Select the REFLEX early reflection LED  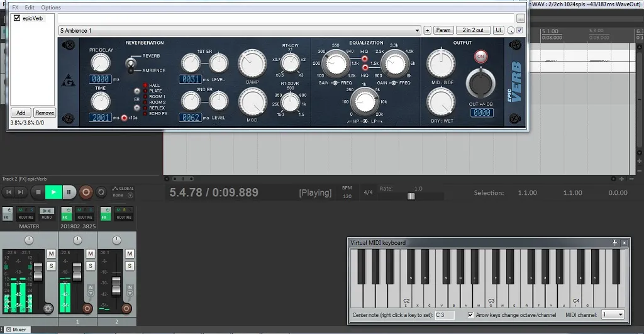145,108
